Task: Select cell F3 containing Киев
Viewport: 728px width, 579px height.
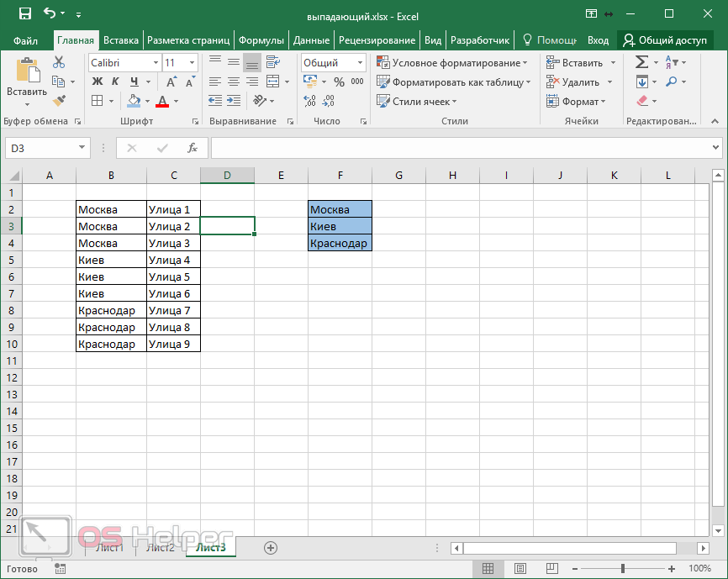Action: pyautogui.click(x=340, y=226)
